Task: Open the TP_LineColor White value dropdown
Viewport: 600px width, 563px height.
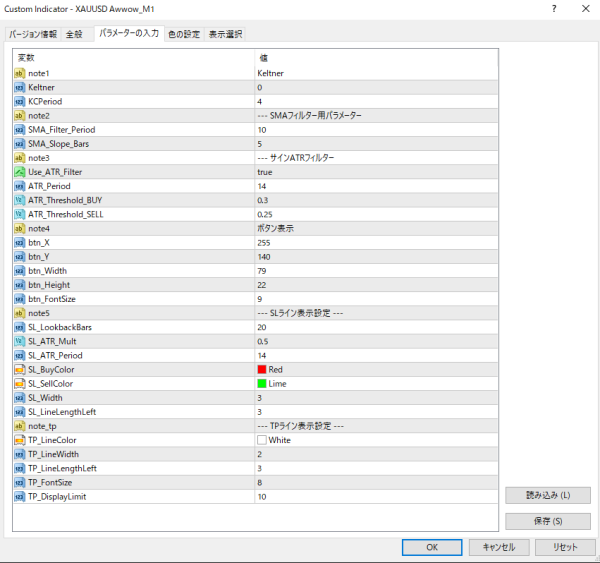Action: click(x=375, y=440)
